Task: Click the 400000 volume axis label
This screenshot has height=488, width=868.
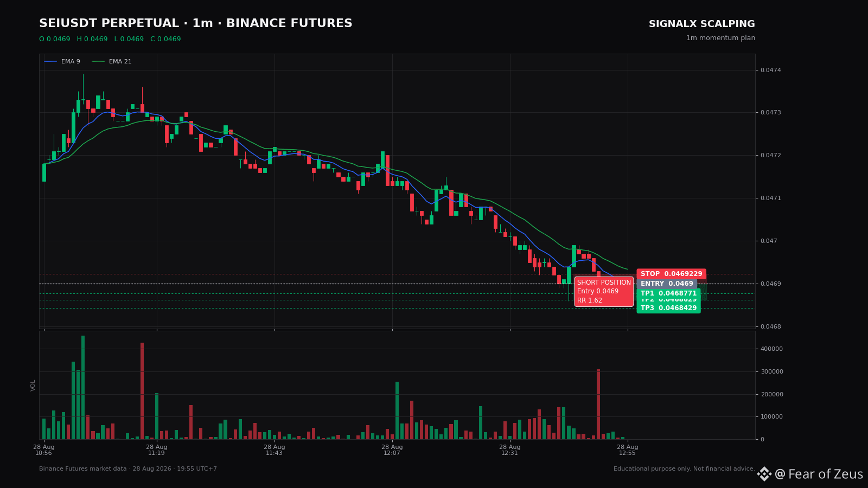Action: coord(771,349)
